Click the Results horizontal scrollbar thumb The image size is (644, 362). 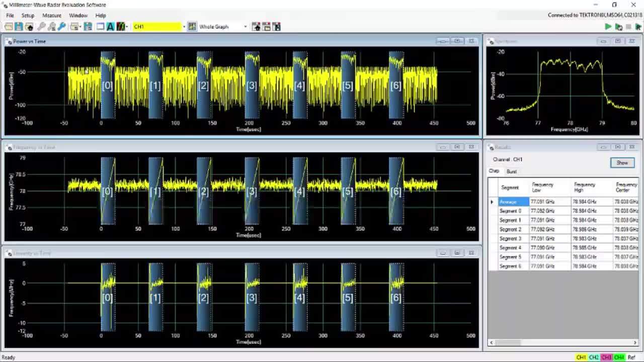point(509,343)
